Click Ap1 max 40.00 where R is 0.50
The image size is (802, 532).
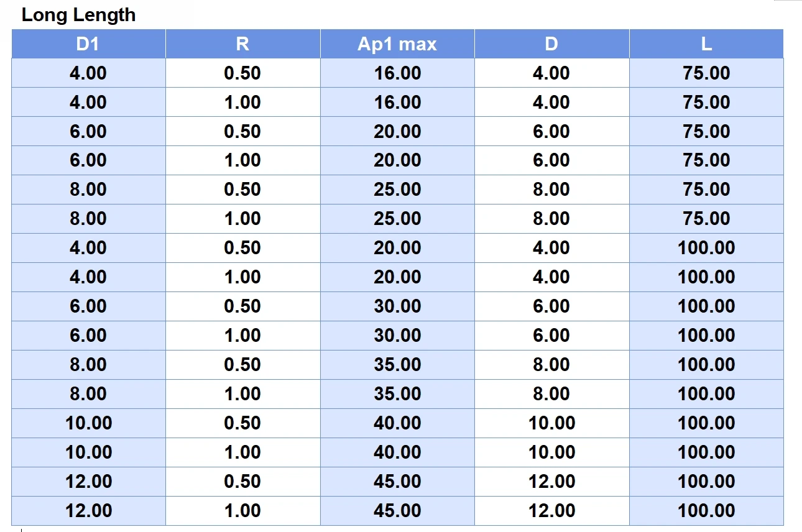(x=397, y=423)
